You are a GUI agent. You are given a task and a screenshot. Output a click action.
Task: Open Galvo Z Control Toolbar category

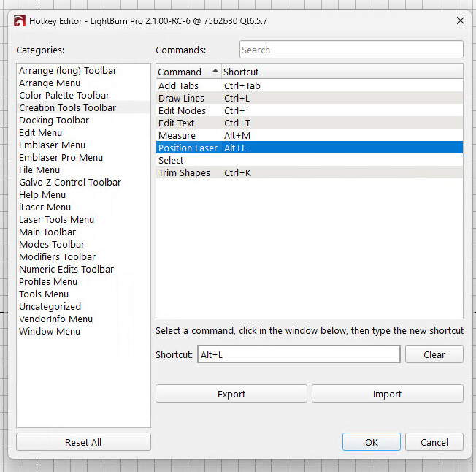(70, 182)
